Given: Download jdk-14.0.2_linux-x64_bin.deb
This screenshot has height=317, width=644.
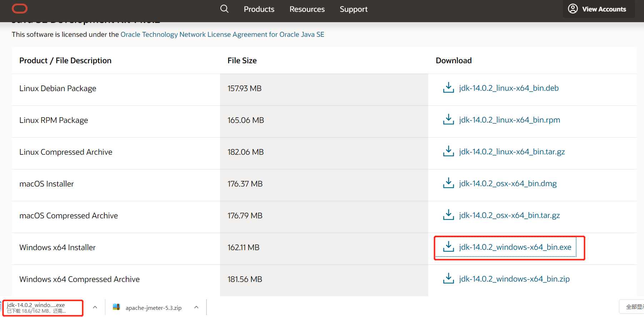Looking at the screenshot, I should point(509,88).
